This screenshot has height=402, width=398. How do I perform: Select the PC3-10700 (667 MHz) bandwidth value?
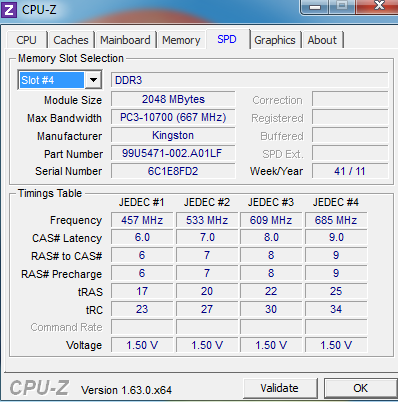click(173, 117)
